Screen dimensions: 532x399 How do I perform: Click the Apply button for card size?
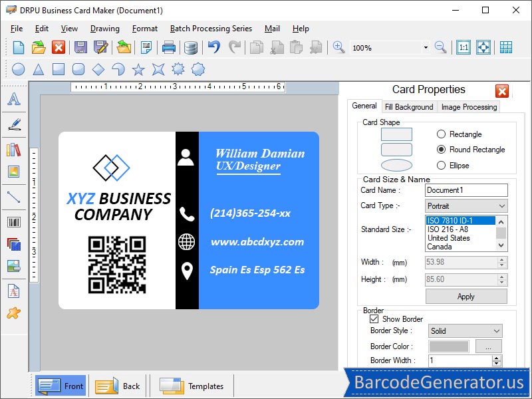point(465,296)
